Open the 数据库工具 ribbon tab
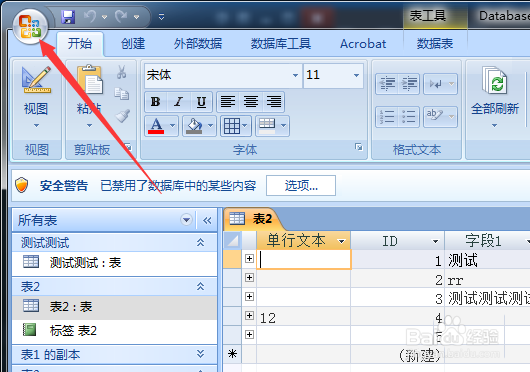530x372 pixels. coord(281,44)
